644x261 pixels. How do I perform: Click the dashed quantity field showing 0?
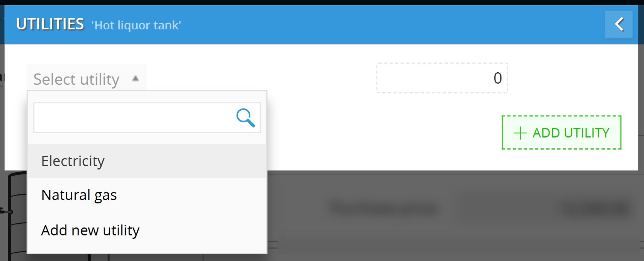(x=442, y=78)
